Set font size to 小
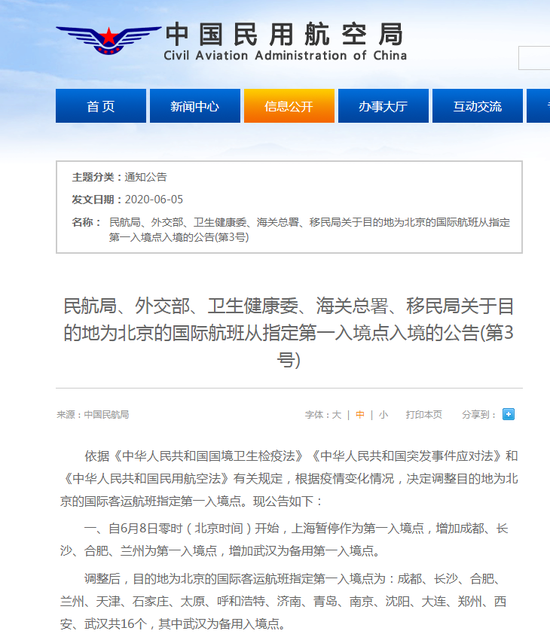Viewport: 550px width, 637px height. [383, 414]
